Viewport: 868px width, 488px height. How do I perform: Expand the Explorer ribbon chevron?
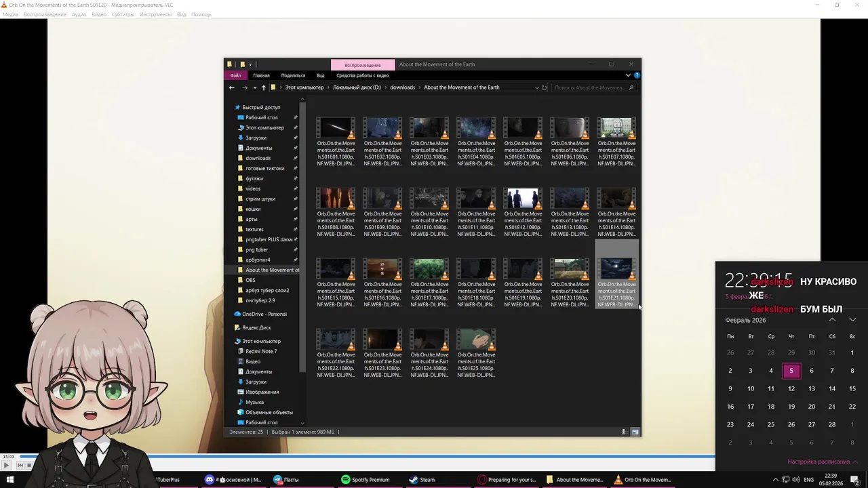coord(628,75)
